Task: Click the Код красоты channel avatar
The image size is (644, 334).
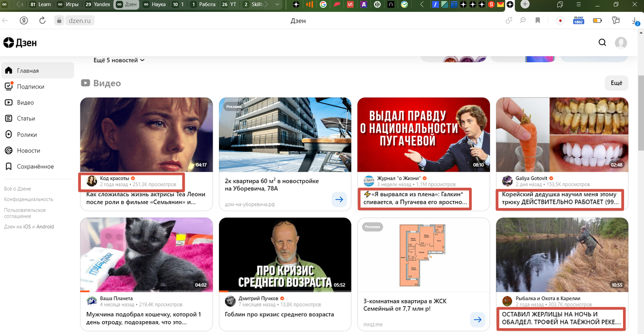Action: [92, 181]
